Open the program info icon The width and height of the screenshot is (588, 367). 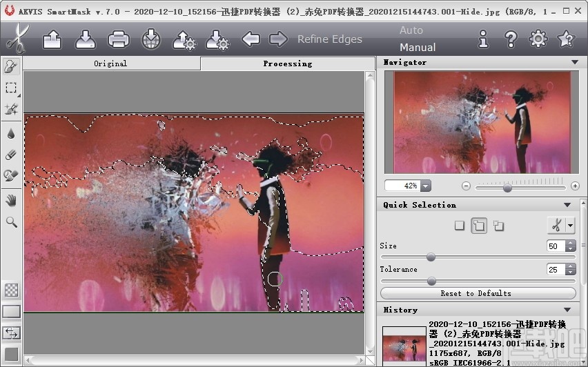(483, 39)
